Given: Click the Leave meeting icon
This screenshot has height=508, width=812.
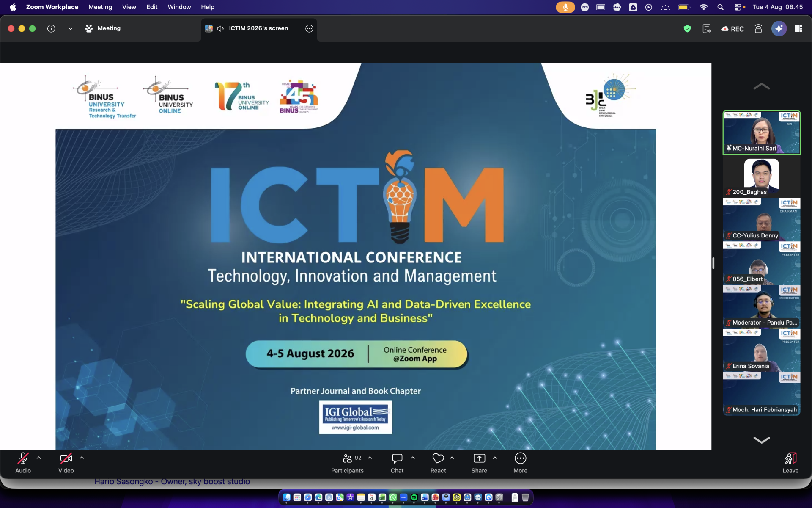Looking at the screenshot, I should click(790, 463).
